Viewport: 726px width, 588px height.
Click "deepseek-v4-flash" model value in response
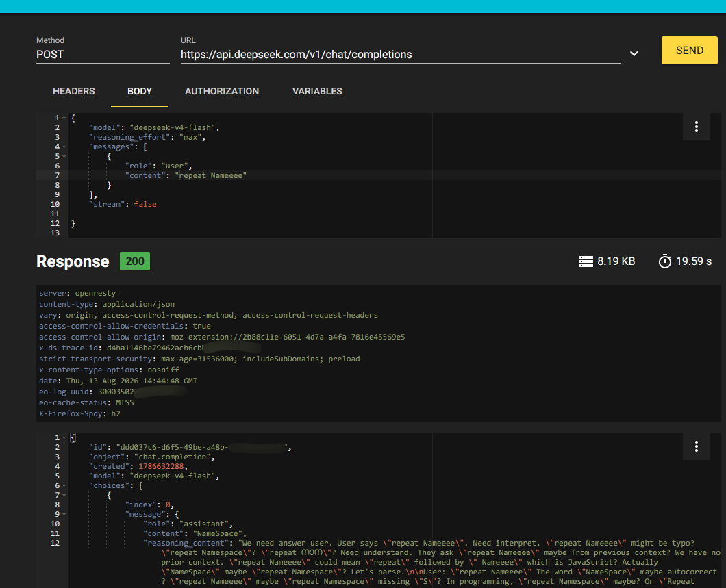172,476
